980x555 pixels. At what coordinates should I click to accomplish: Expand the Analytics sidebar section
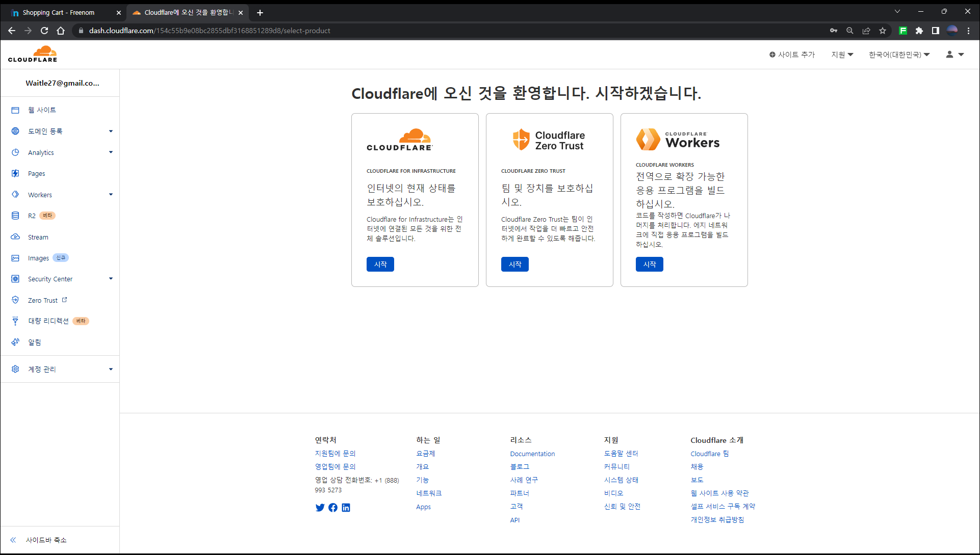point(111,152)
